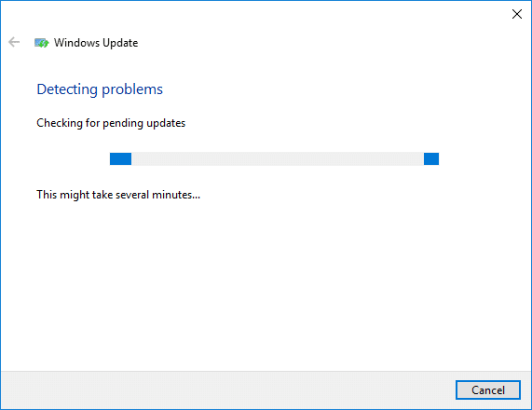
Task: Click the left blue progress block
Action: click(x=120, y=158)
